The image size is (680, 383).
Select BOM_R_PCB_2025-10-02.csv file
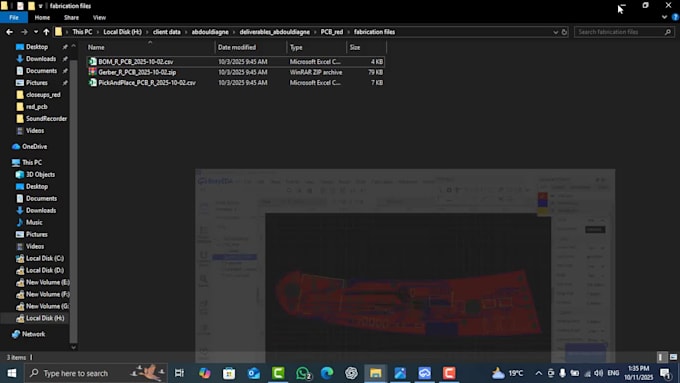135,62
